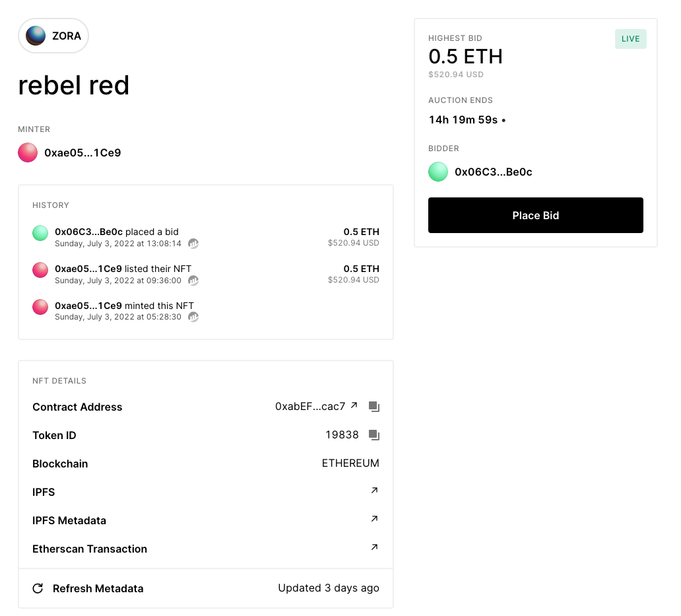Click the LIVE auction status badge
The width and height of the screenshot is (681, 616).
(630, 39)
